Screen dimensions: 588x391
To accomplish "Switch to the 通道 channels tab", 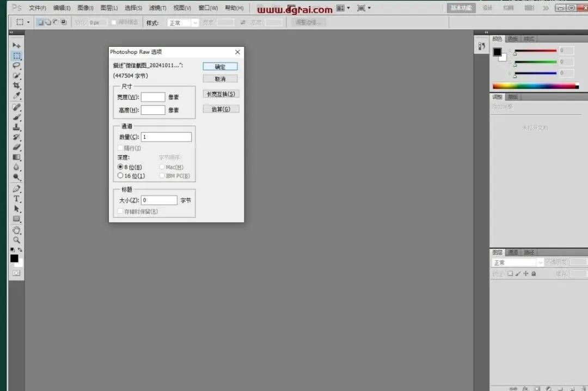I will pyautogui.click(x=513, y=252).
